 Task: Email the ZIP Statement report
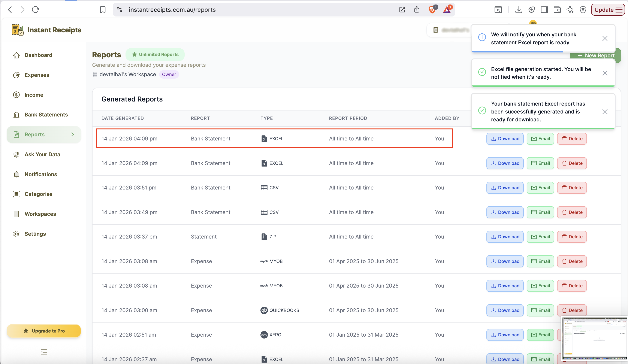point(540,237)
